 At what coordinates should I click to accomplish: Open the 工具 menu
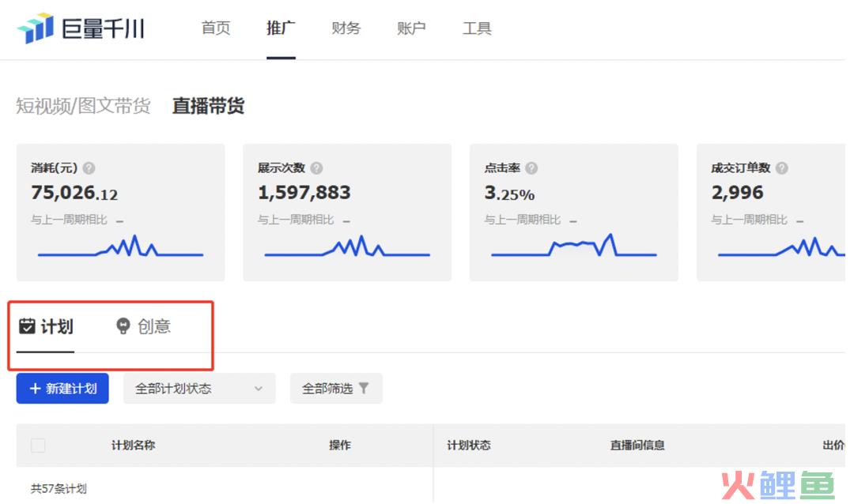[x=477, y=28]
